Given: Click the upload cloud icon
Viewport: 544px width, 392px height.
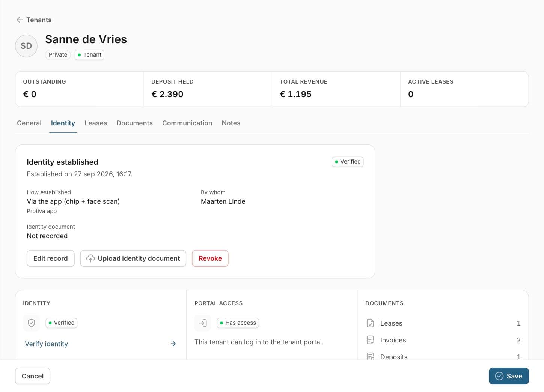Looking at the screenshot, I should point(90,258).
